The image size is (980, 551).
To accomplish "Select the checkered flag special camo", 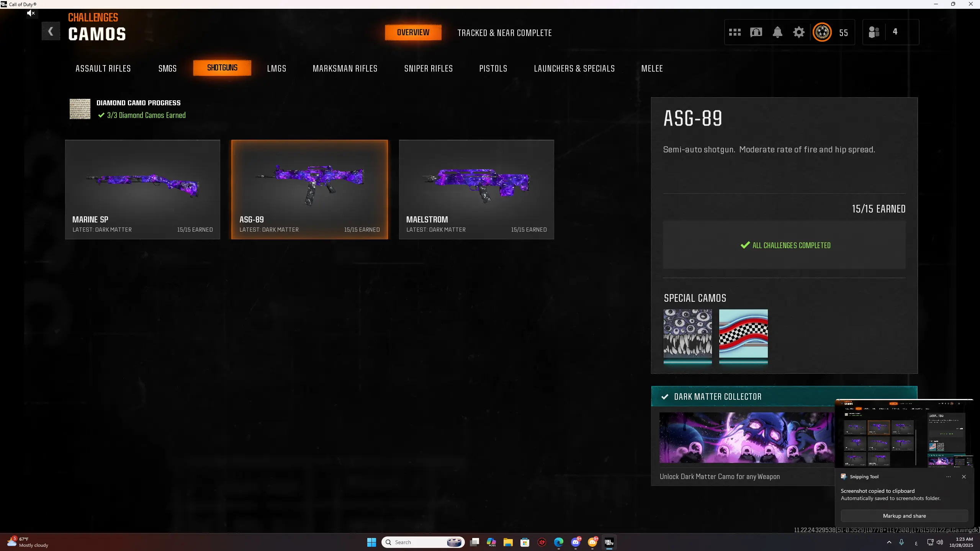I will click(x=743, y=334).
